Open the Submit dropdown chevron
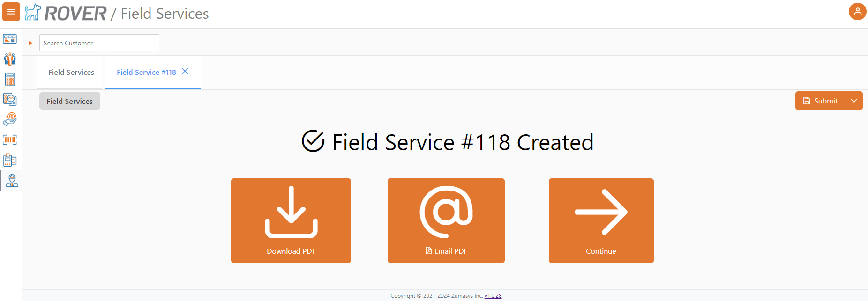This screenshot has width=868, height=301. [854, 101]
